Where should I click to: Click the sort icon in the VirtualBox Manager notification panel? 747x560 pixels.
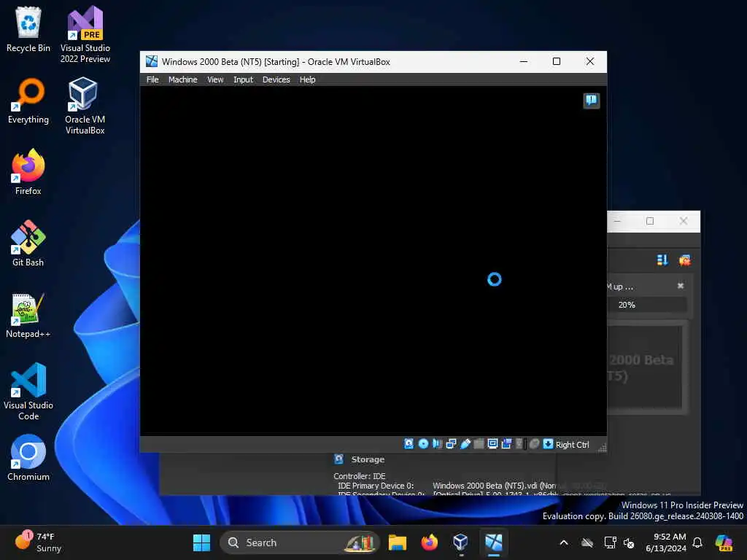coord(662,260)
